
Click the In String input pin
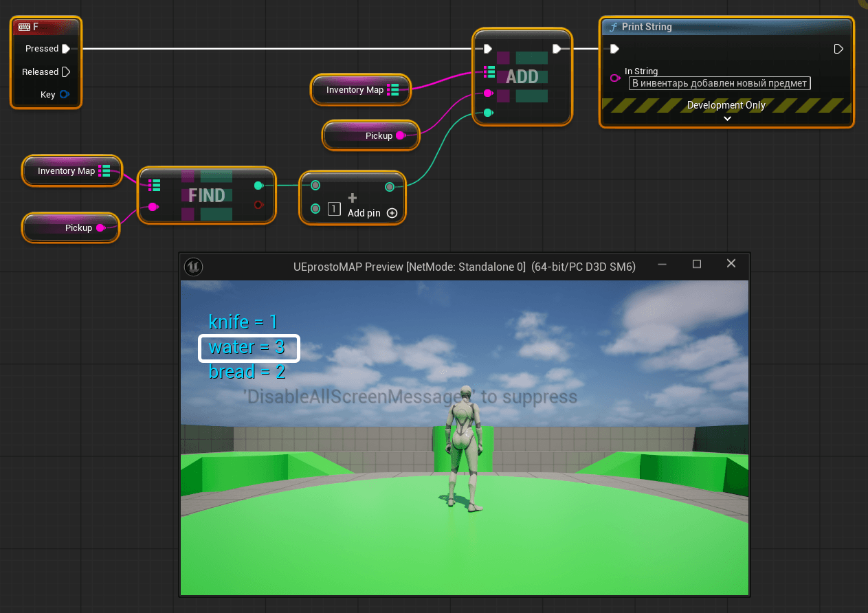tap(615, 78)
